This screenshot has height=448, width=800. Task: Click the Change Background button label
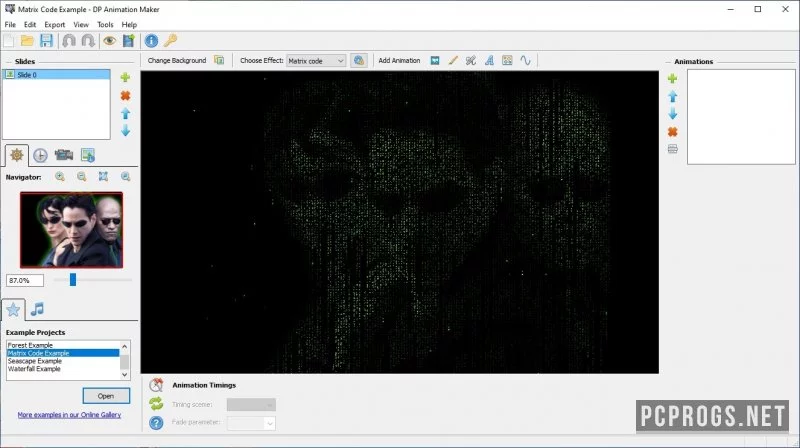(177, 60)
